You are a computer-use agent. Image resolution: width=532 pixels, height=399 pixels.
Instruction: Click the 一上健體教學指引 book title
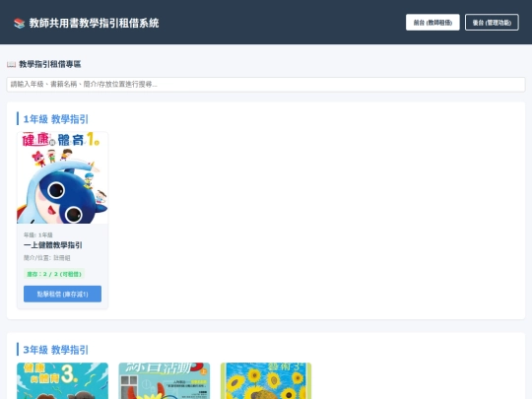[53, 245]
